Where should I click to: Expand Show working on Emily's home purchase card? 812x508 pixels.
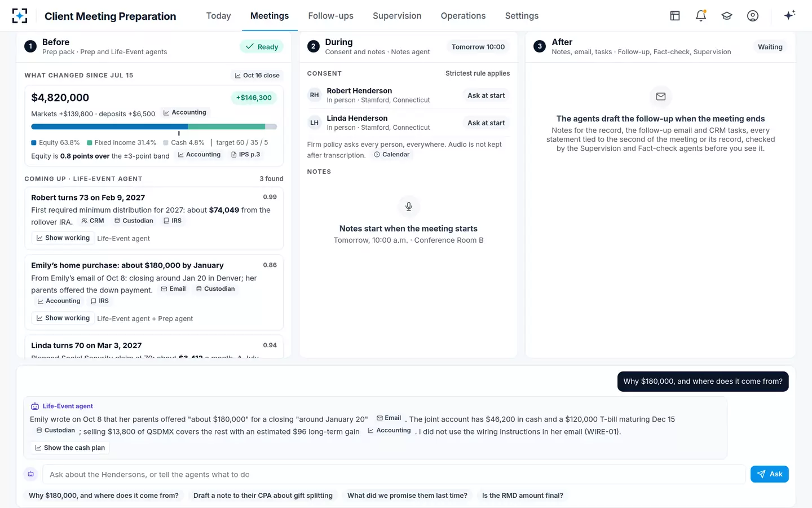[x=63, y=318]
